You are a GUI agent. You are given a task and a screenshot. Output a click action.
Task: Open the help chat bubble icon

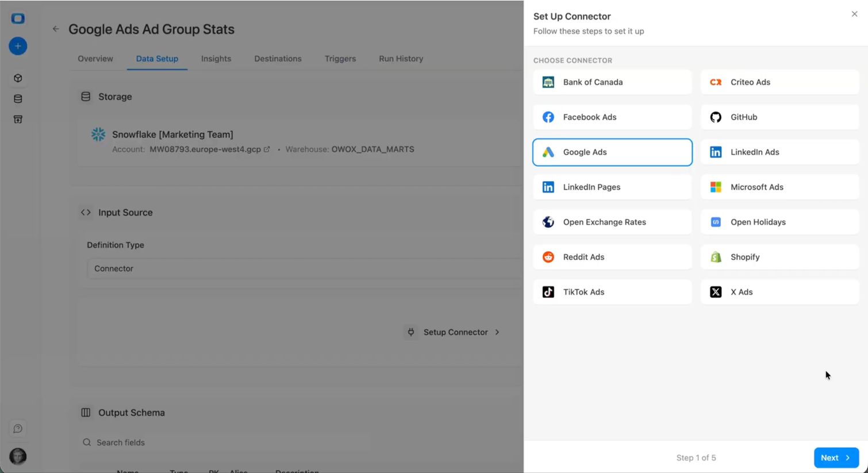pyautogui.click(x=18, y=429)
